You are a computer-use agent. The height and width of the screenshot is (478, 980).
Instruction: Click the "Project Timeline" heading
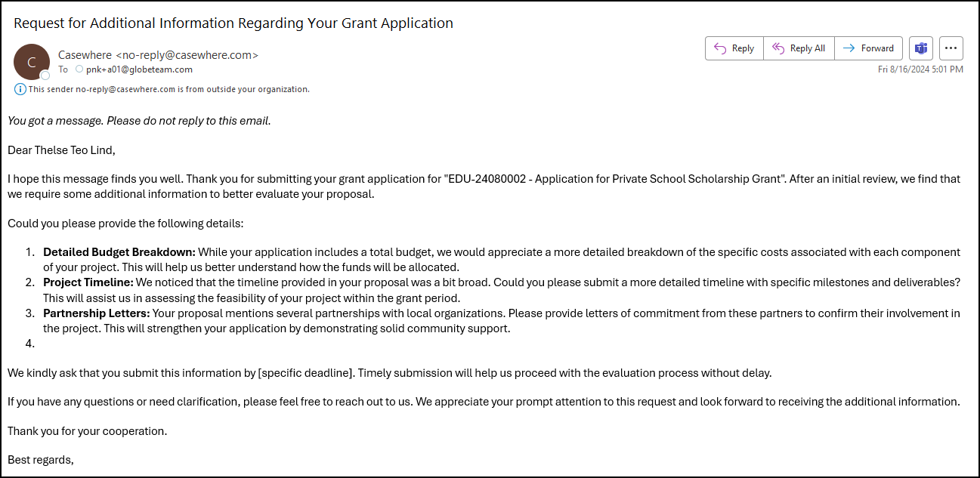88,282
